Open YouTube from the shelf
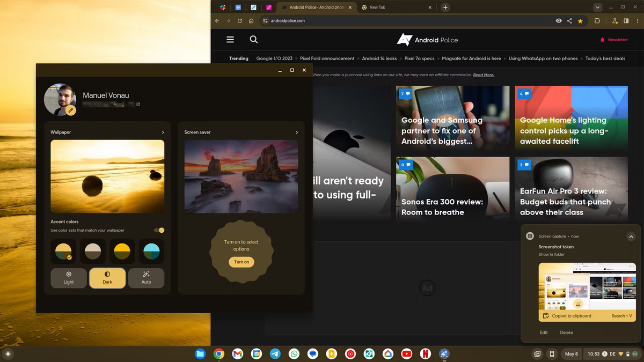This screenshot has width=644, height=362. click(406, 354)
